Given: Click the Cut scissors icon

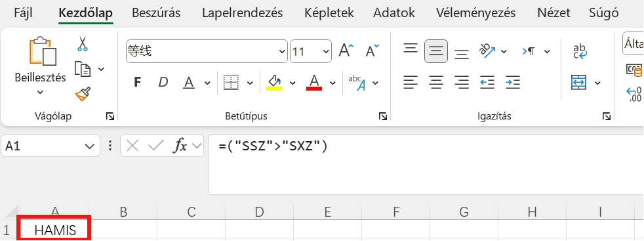Looking at the screenshot, I should pyautogui.click(x=82, y=43).
